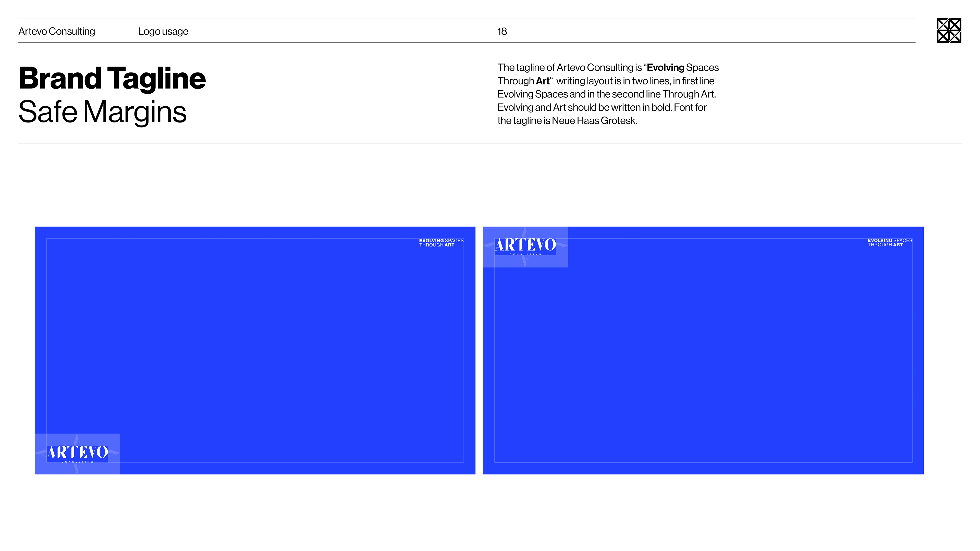Click the empty center of the right blue panel
This screenshot has height=551, width=980.
pos(703,350)
